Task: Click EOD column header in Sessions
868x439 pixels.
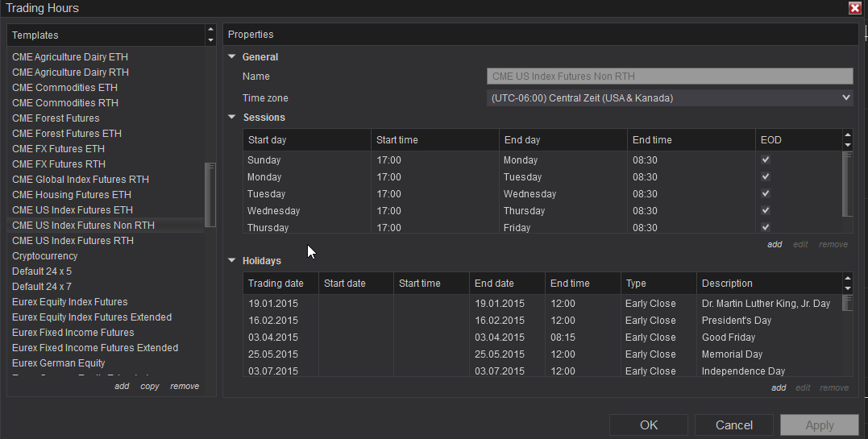Action: click(x=799, y=140)
